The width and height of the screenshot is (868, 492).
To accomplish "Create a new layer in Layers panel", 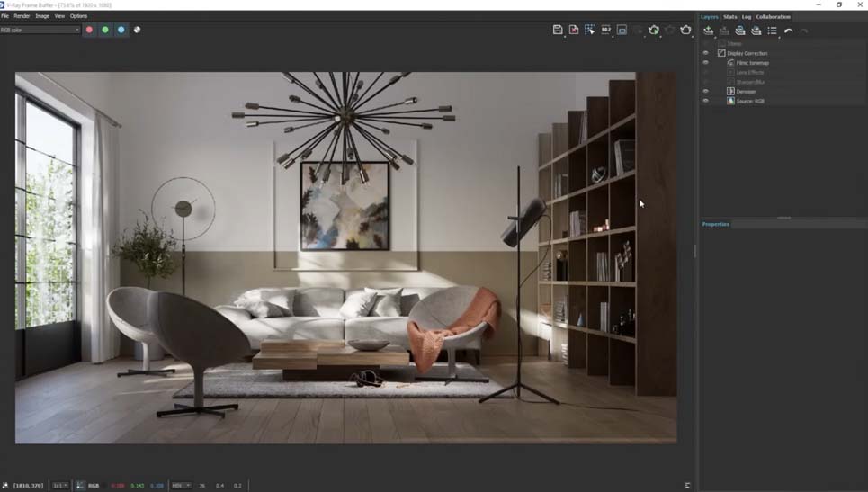I will click(708, 31).
